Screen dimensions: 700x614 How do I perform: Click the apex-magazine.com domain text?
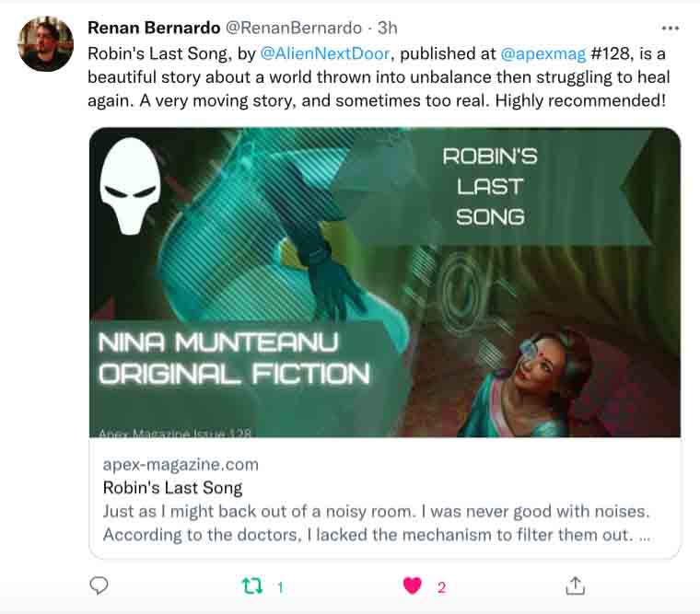pyautogui.click(x=181, y=464)
